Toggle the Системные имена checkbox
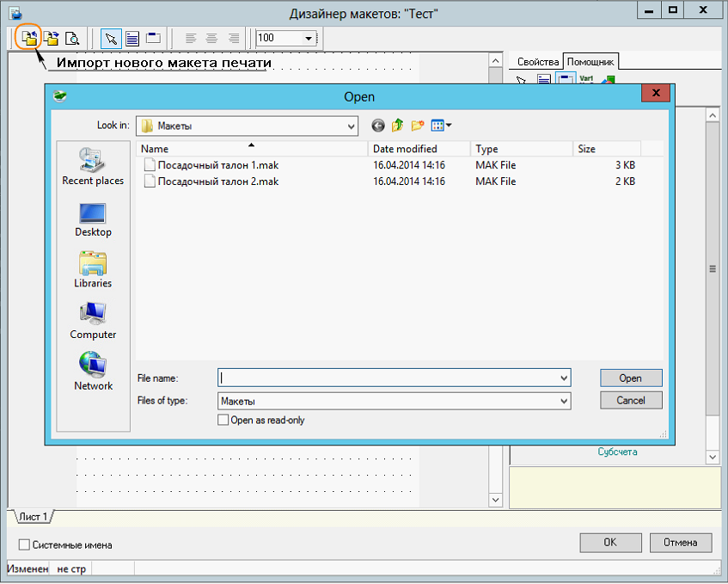 coord(24,544)
